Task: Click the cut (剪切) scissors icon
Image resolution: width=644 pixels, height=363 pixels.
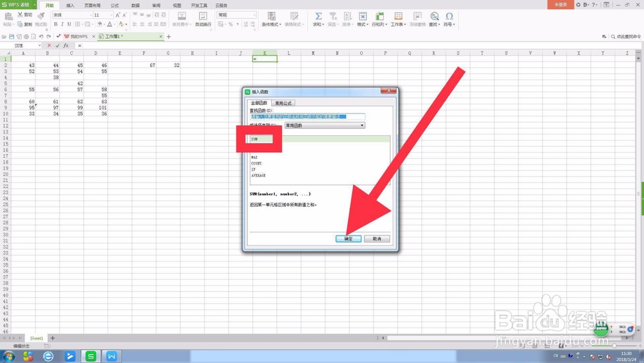Action: point(20,15)
